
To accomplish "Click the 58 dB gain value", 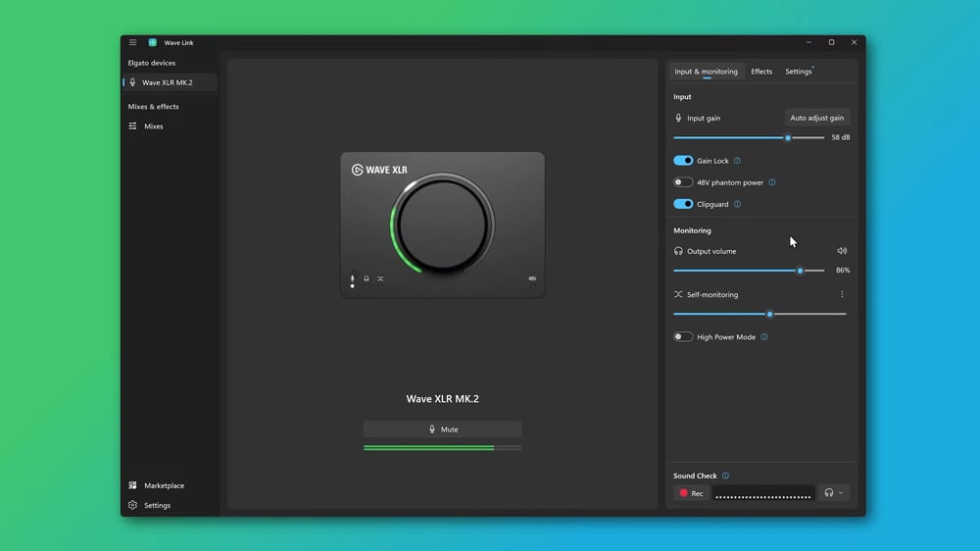I will click(x=841, y=137).
